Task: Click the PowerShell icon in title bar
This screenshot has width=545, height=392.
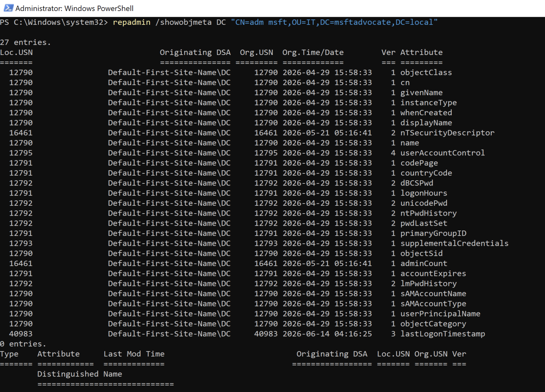Action: tap(9, 8)
